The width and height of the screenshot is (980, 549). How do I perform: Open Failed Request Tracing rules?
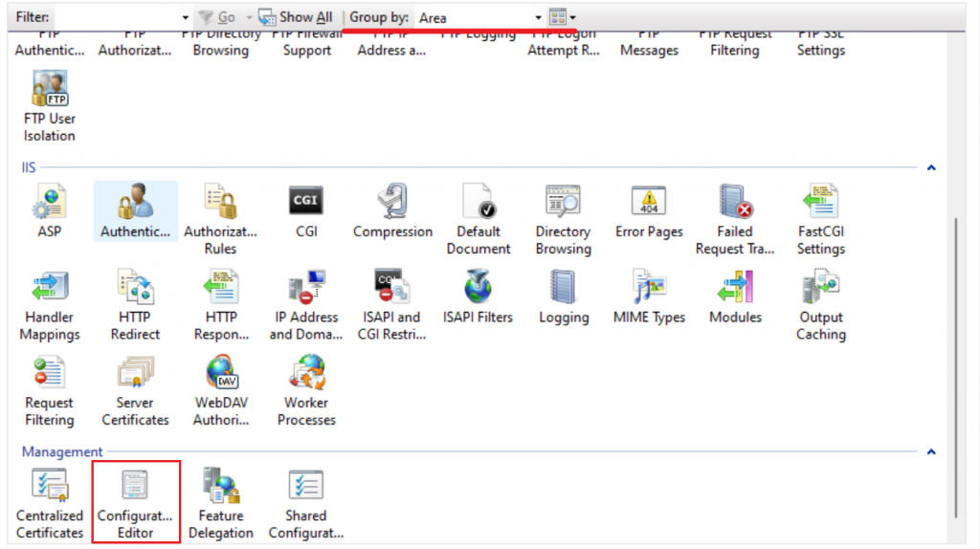[x=735, y=219]
